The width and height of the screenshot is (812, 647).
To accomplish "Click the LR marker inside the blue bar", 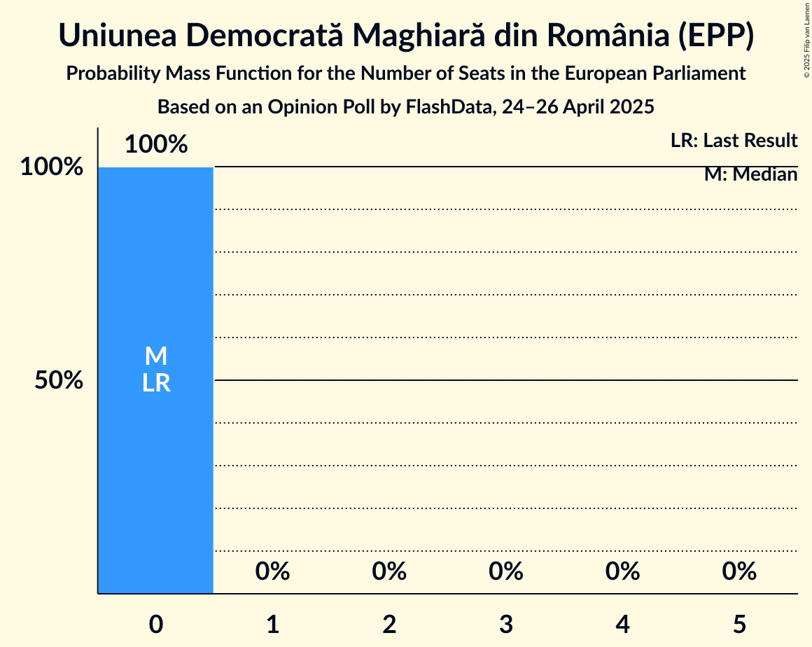I will coord(156,383).
